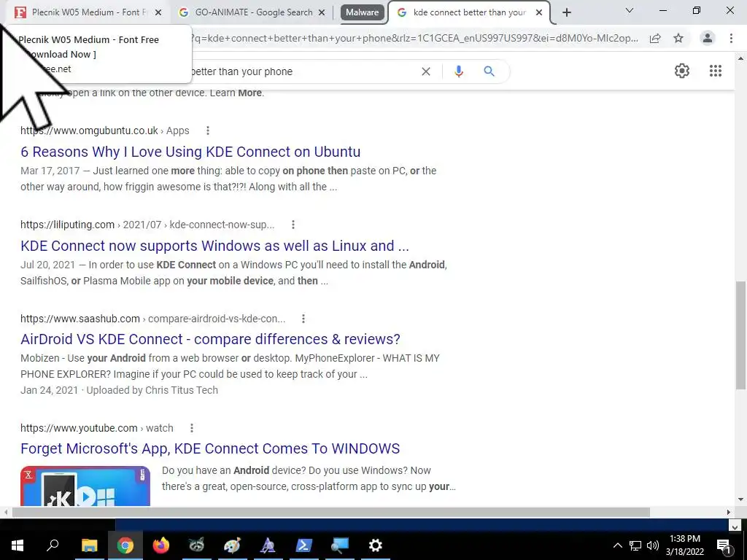The width and height of the screenshot is (747, 560).
Task: Open the raccoon app in the taskbar
Action: (x=196, y=545)
